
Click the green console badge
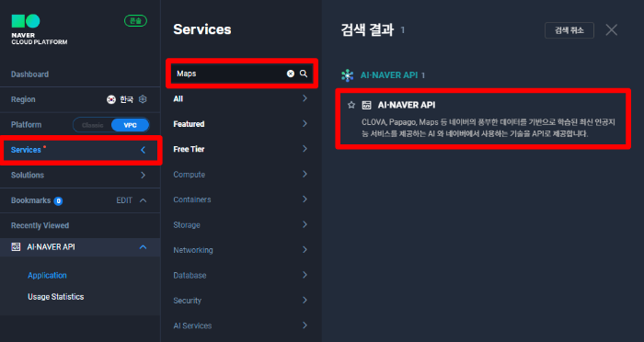(x=135, y=20)
